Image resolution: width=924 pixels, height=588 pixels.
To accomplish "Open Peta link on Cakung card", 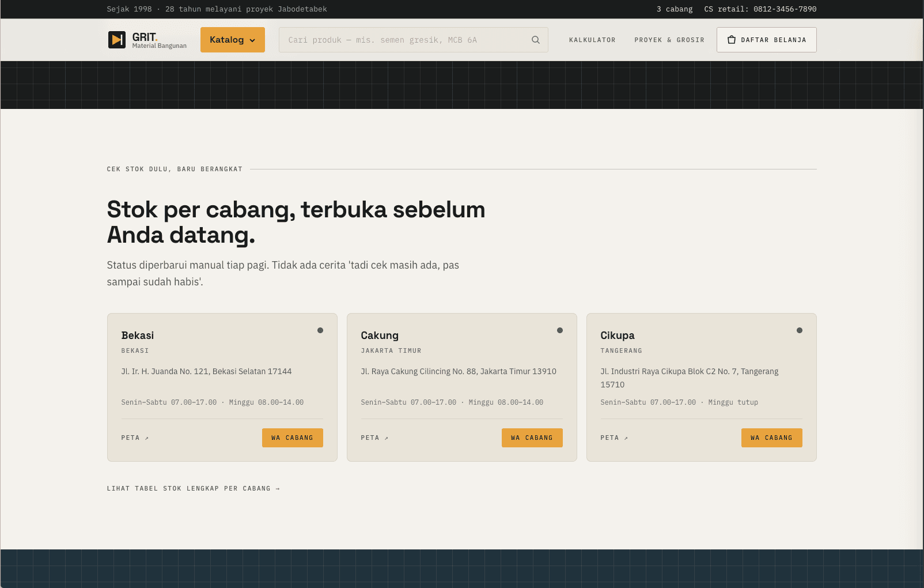I will pyautogui.click(x=374, y=438).
